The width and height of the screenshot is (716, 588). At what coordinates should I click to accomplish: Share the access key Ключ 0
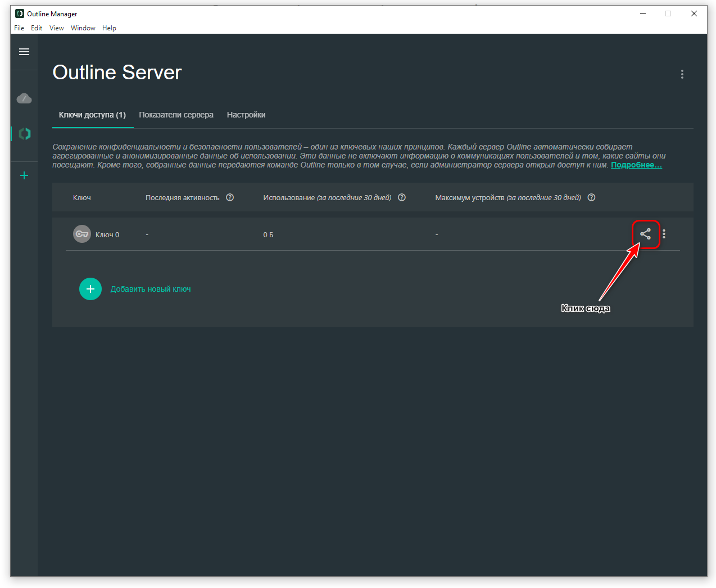click(645, 234)
